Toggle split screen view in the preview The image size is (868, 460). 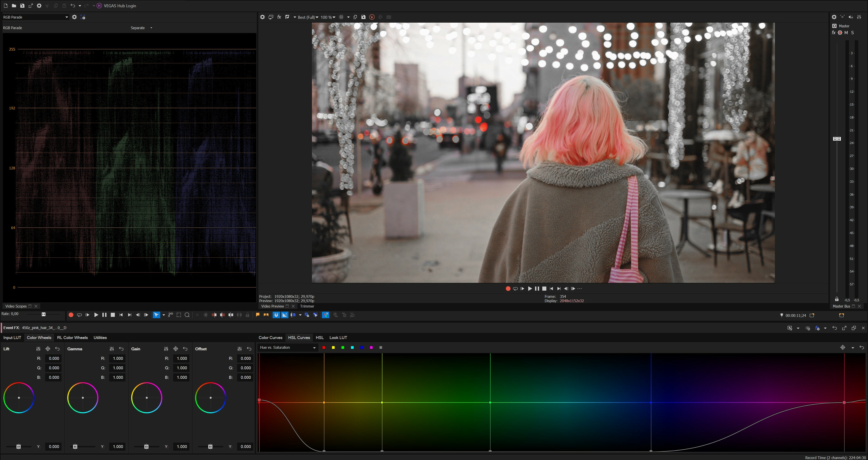click(288, 17)
